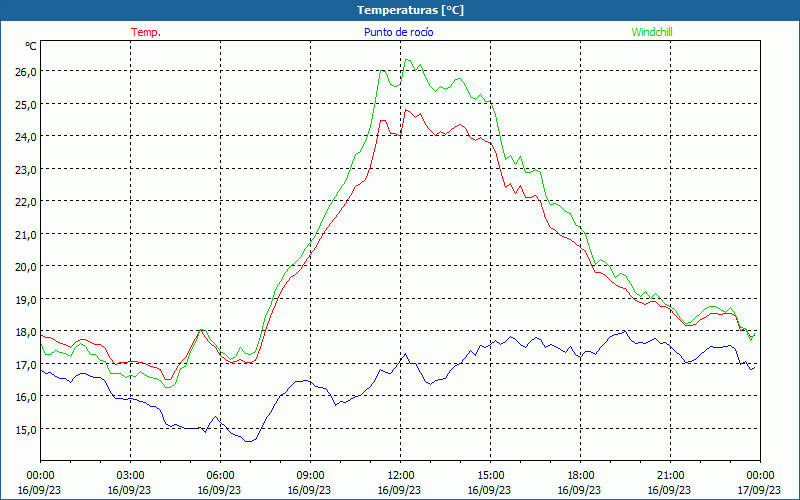Click the 17/09/23 date label
Viewport: 800px width, 500px height.
tap(761, 490)
